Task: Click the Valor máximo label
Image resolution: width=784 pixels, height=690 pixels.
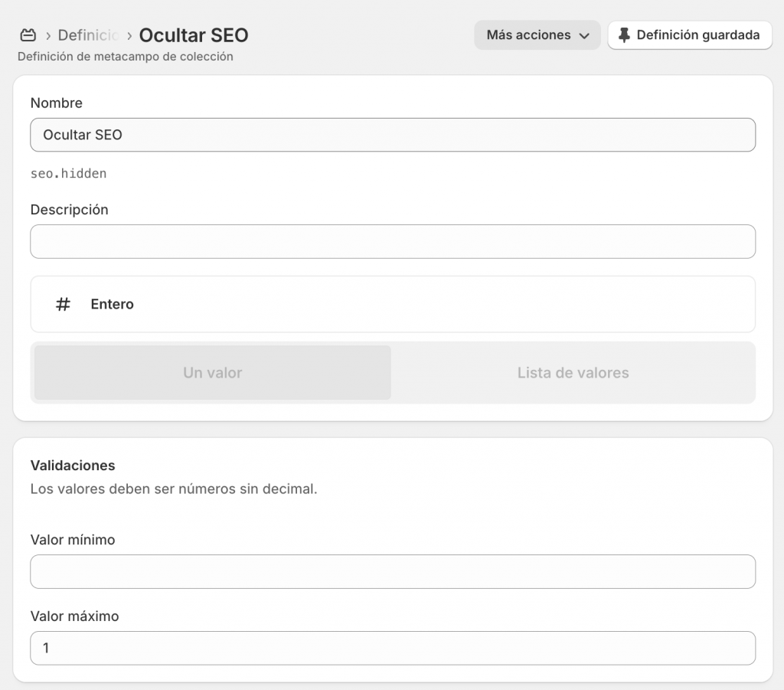Action: [74, 616]
